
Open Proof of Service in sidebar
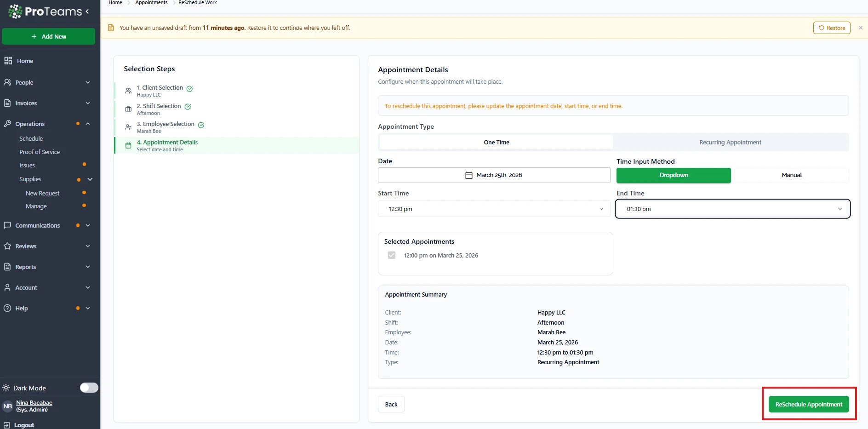40,152
